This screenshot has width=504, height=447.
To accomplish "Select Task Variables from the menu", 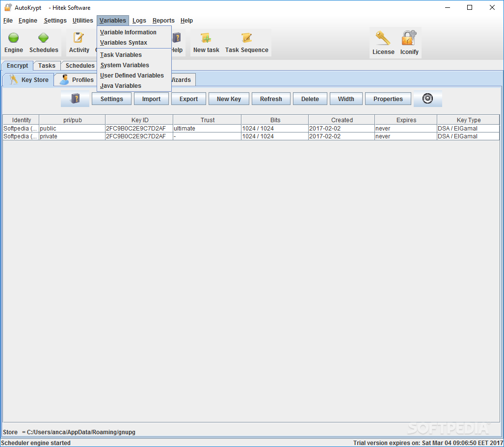I will tap(134, 54).
